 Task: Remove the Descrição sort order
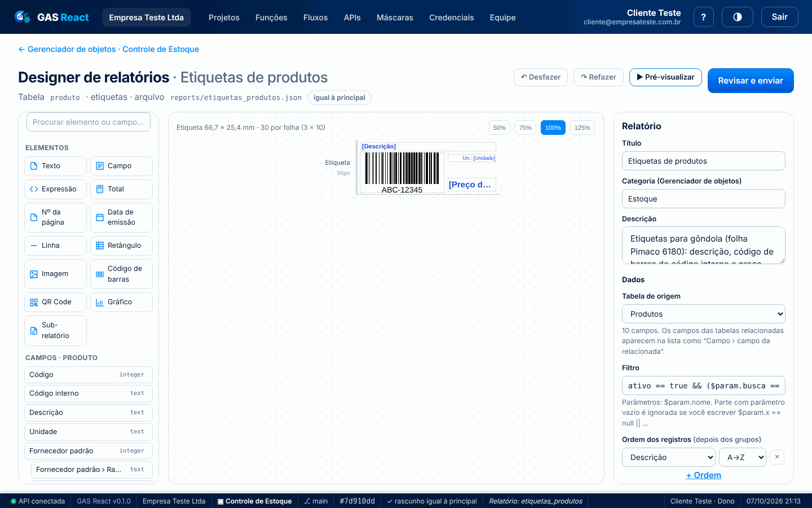click(776, 457)
